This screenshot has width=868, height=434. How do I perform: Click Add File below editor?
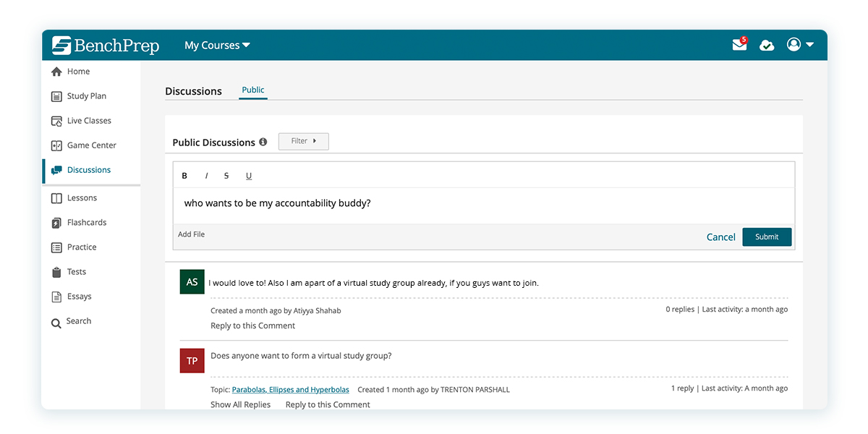tap(192, 234)
